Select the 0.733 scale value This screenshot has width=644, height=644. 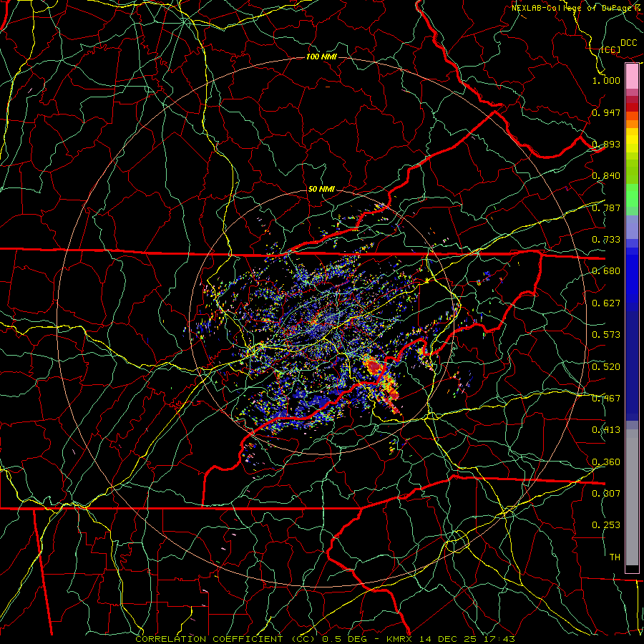coord(606,240)
